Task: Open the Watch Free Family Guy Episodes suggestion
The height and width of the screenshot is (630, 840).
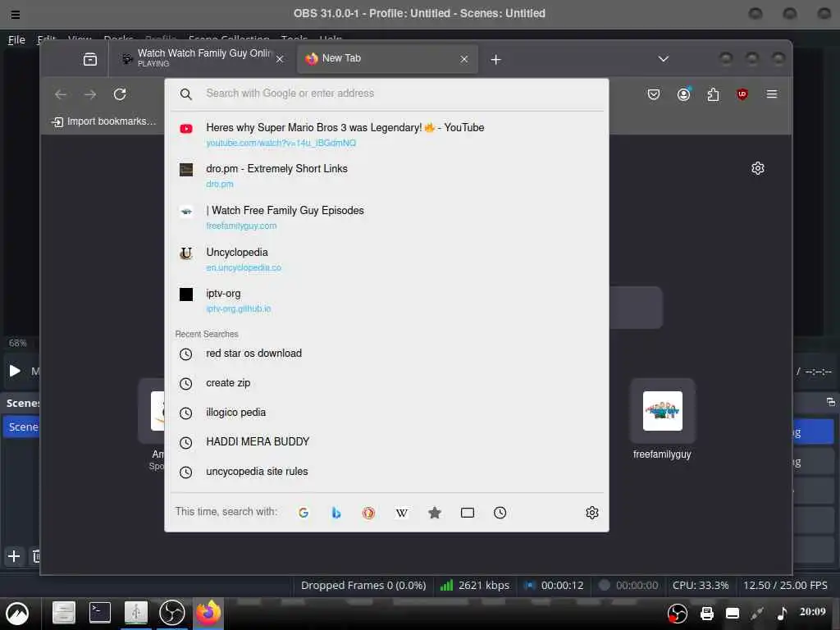Action: [x=387, y=217]
